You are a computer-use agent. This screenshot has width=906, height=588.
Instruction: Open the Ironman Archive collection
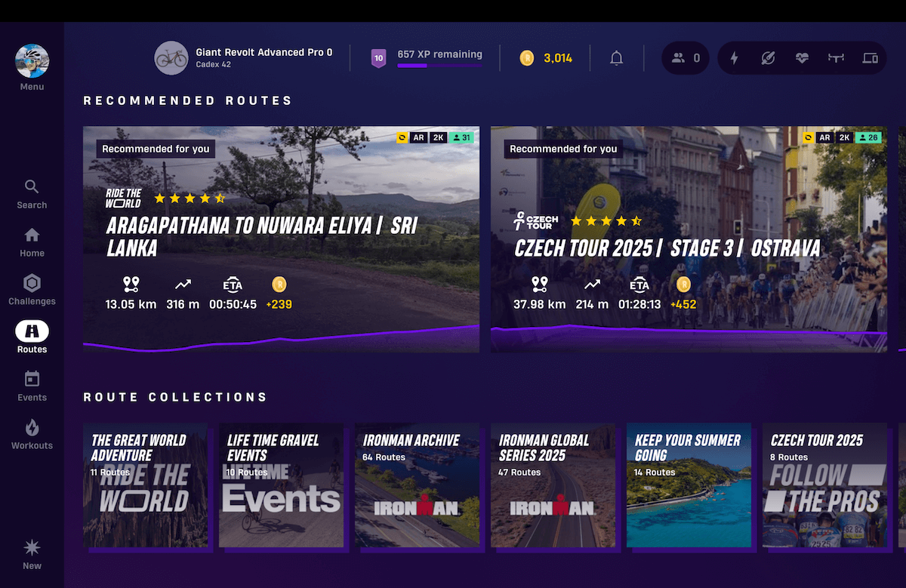pos(417,485)
